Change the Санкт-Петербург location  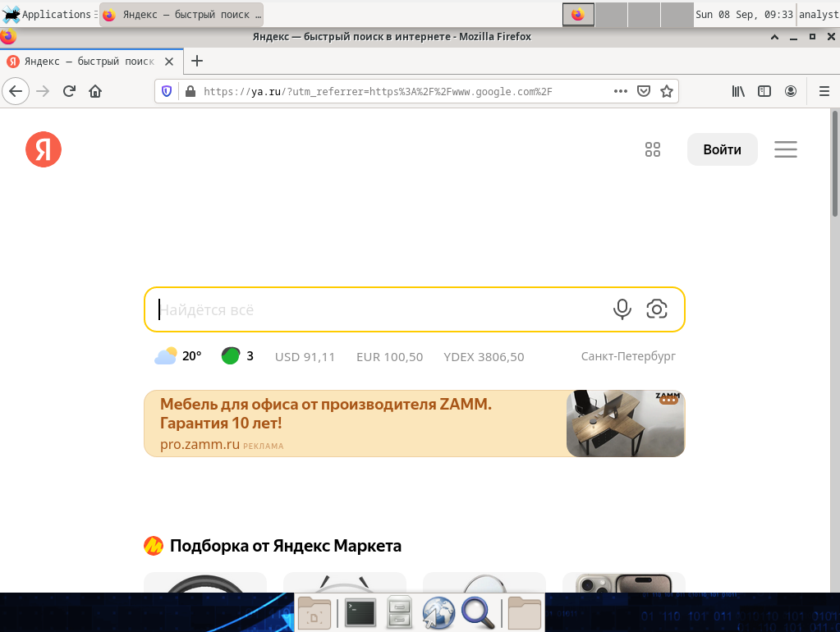pos(628,356)
